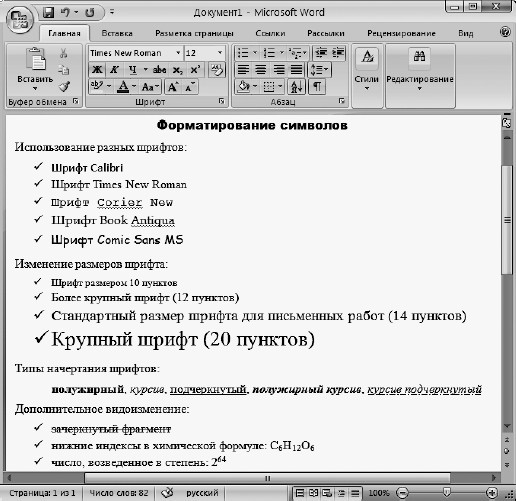Decrease paragraph indent

321,53
